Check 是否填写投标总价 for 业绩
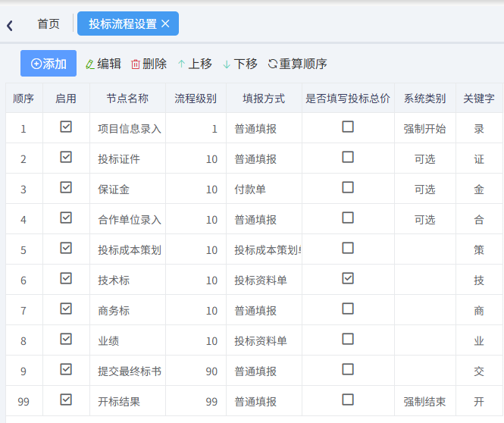This screenshot has width=504, height=423. pyautogui.click(x=348, y=339)
